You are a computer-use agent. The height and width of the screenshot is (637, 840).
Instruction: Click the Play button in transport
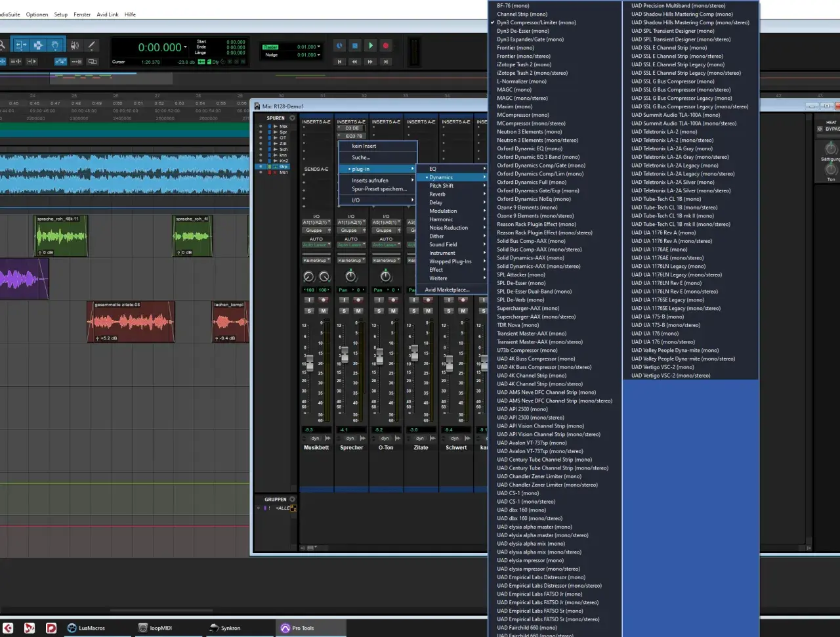(x=371, y=45)
